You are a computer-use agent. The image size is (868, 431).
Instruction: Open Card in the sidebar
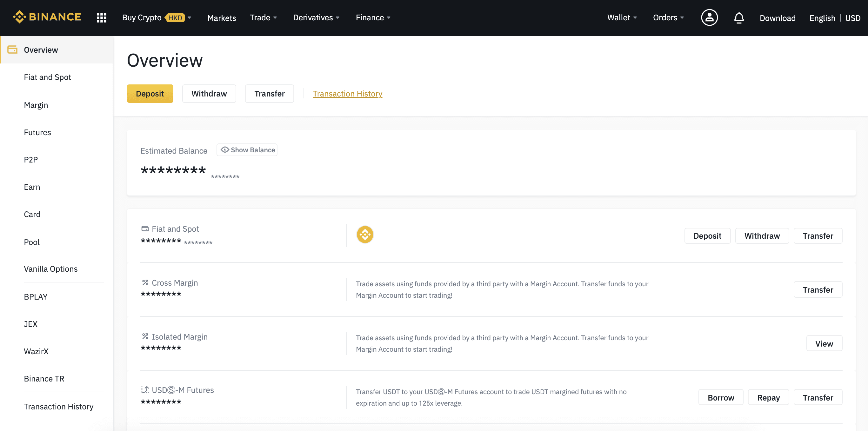click(32, 214)
